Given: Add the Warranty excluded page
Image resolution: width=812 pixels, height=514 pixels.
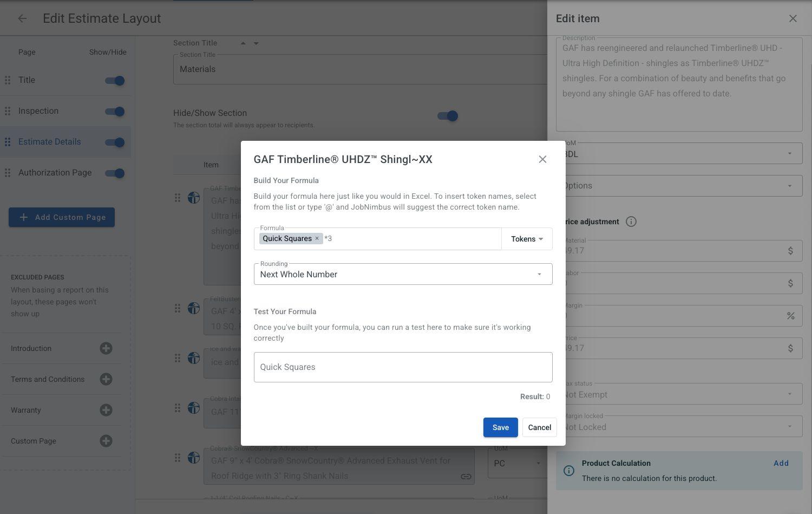Looking at the screenshot, I should click(106, 410).
